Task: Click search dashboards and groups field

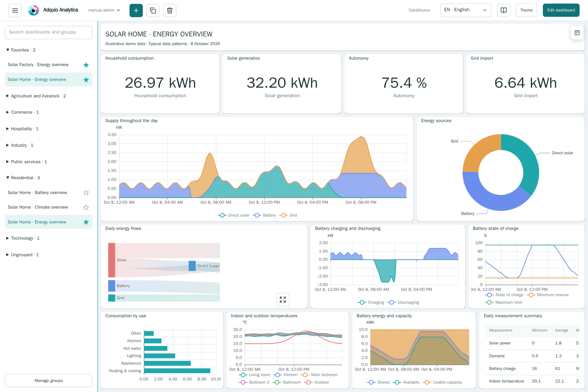Action: pos(48,32)
